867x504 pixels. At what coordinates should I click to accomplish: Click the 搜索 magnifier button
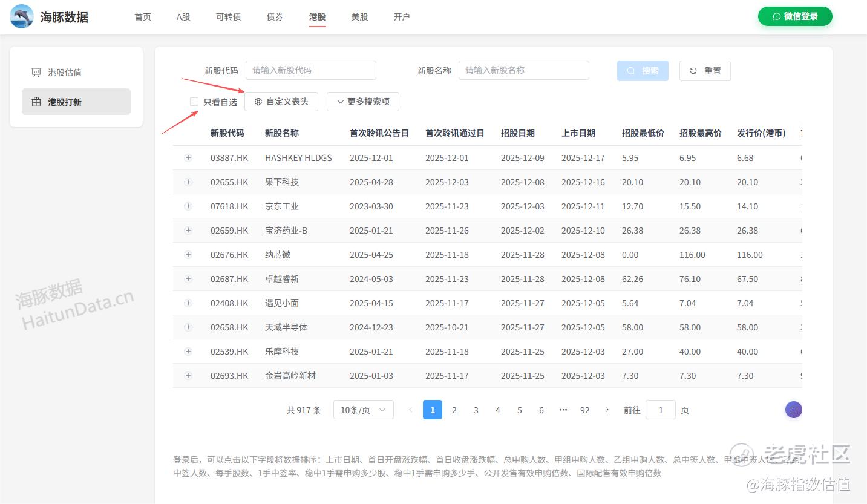pos(643,71)
